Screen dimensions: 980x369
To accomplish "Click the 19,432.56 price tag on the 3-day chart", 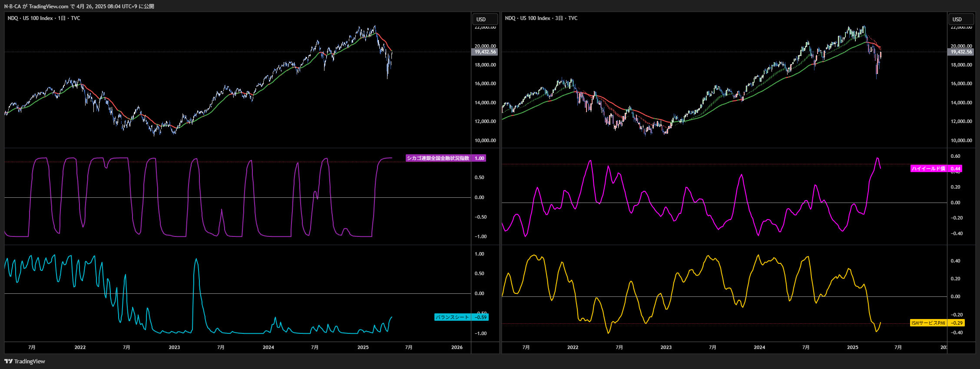I will (x=961, y=52).
